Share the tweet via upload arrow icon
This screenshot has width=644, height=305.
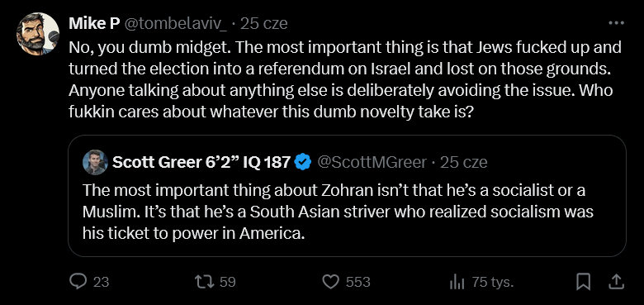coord(615,282)
